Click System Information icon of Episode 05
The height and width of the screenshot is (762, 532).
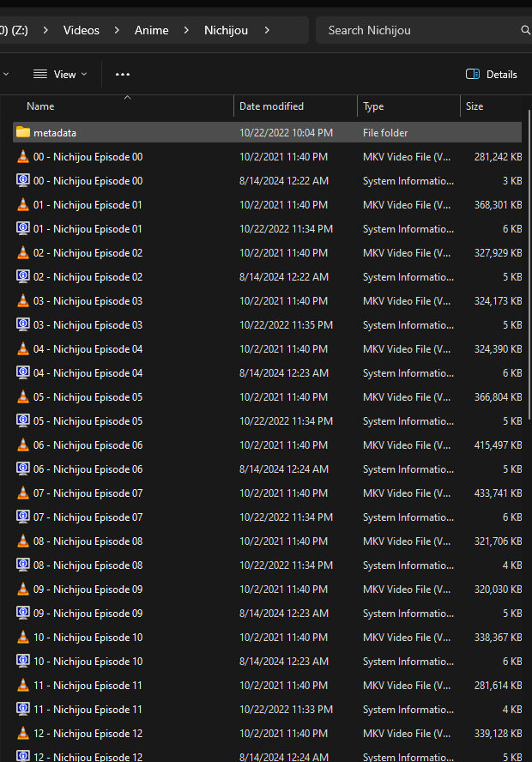[23, 420]
